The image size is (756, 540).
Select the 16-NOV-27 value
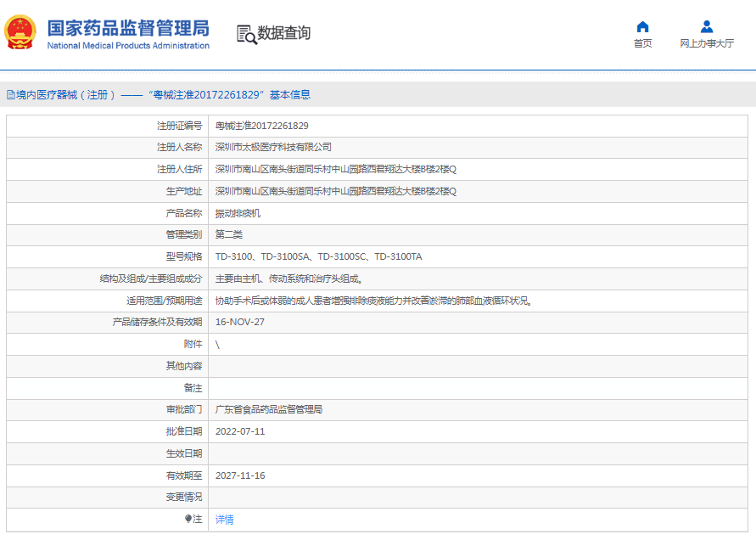[239, 322]
